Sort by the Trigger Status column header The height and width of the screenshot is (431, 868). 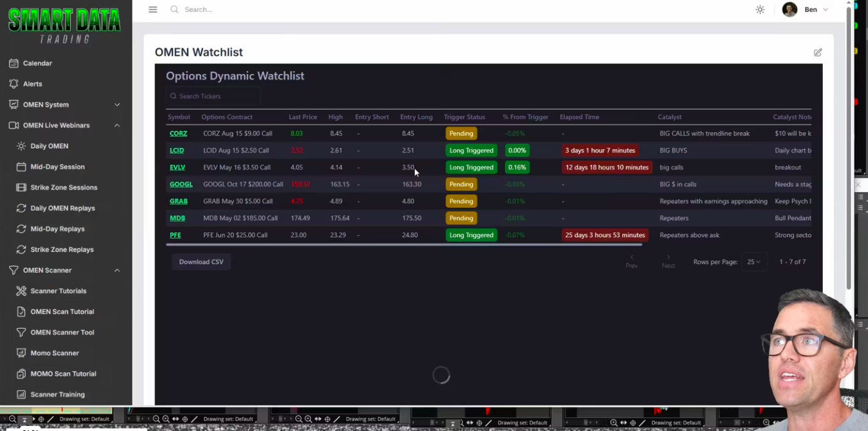click(x=464, y=117)
